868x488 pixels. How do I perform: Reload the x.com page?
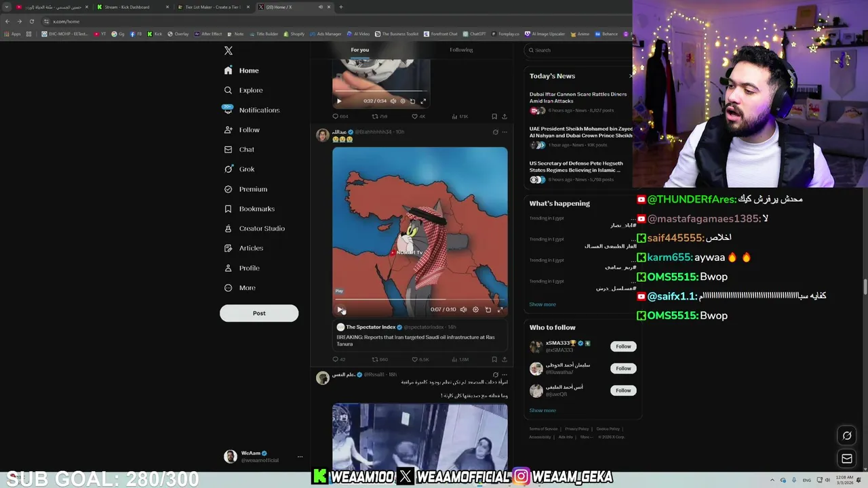(x=31, y=21)
